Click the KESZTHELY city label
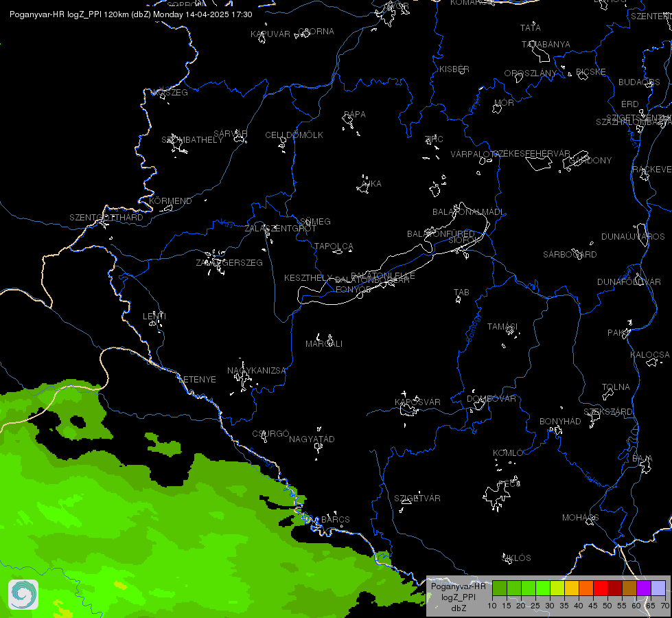 point(308,278)
